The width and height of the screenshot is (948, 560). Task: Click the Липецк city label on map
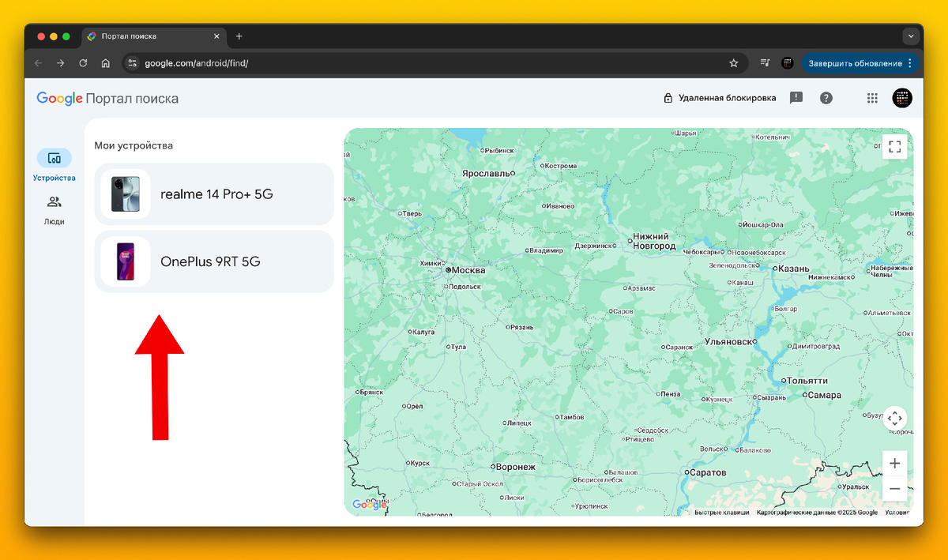click(518, 423)
